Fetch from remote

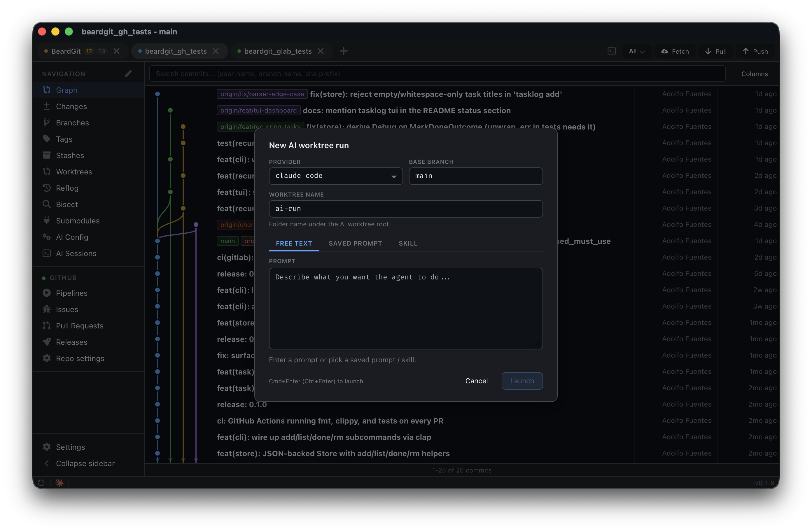pyautogui.click(x=675, y=51)
